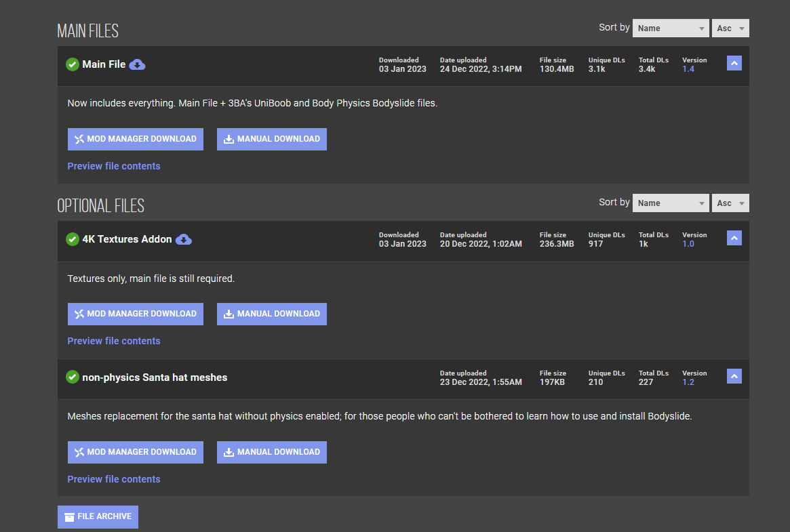The height and width of the screenshot is (532, 790).
Task: Click the MAIN FILES section heading
Action: point(87,30)
